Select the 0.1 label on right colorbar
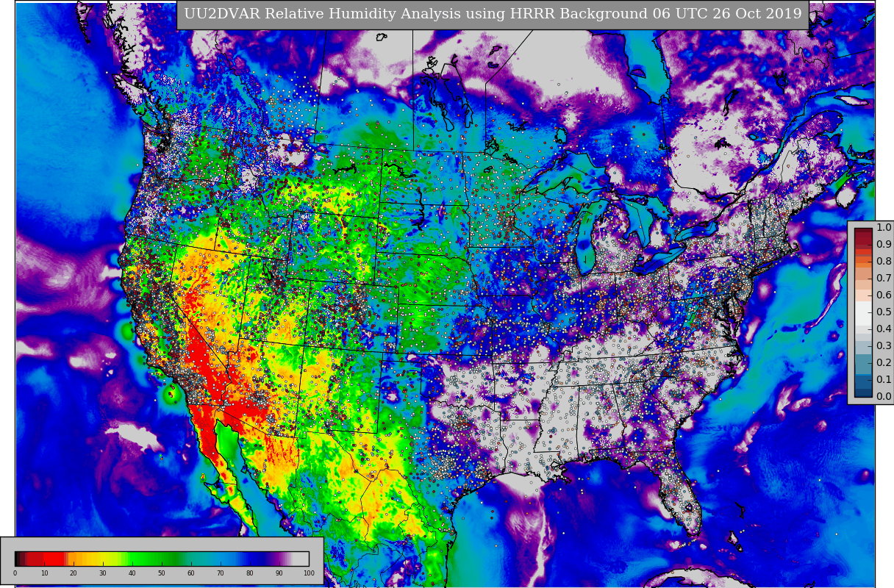 tap(884, 380)
